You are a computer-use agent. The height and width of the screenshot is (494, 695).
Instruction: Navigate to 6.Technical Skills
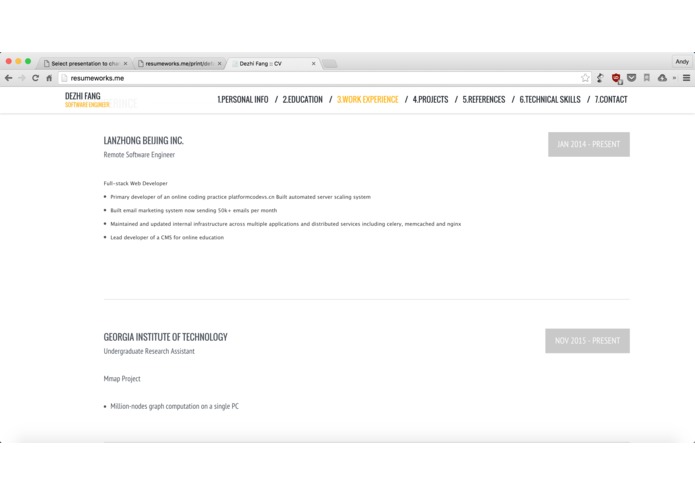click(550, 100)
